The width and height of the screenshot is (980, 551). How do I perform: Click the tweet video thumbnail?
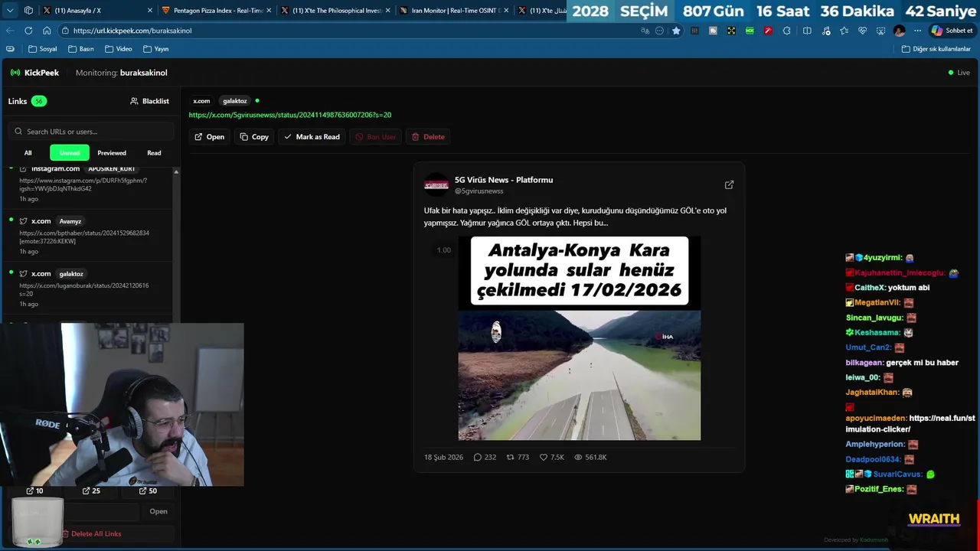coord(579,338)
